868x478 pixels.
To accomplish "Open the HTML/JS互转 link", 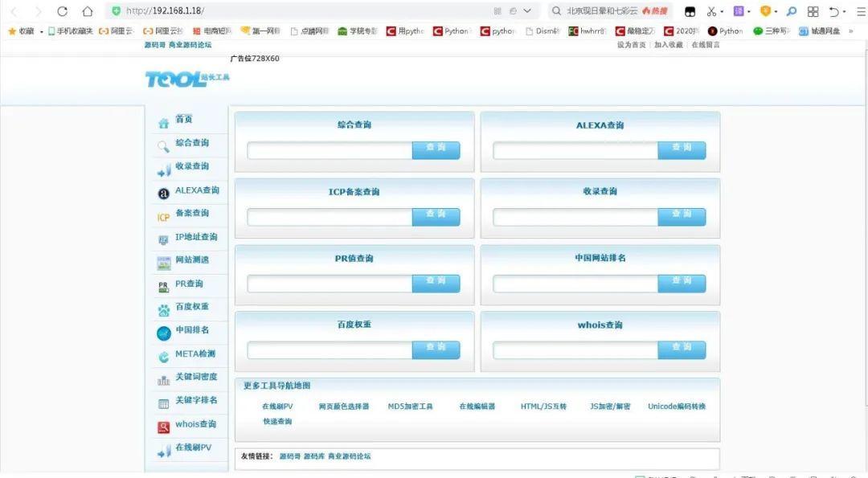I will click(x=543, y=406).
